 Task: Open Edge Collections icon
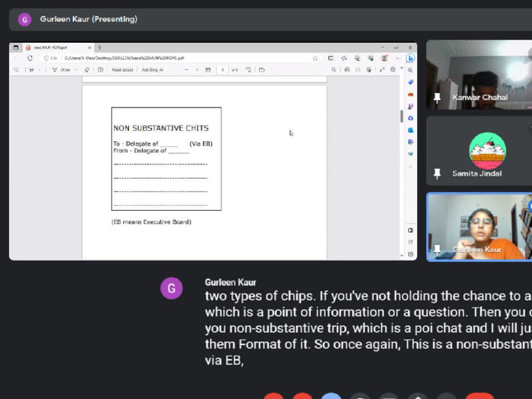[x=357, y=58]
